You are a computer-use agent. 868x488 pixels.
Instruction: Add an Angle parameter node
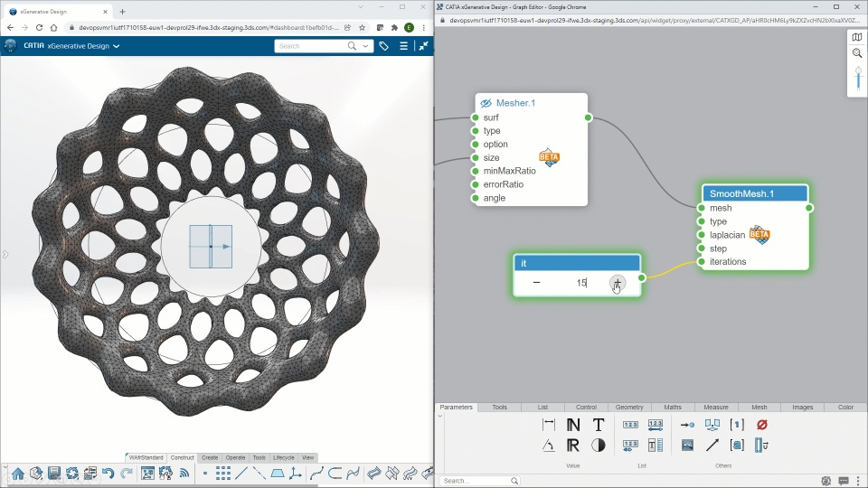pos(549,446)
